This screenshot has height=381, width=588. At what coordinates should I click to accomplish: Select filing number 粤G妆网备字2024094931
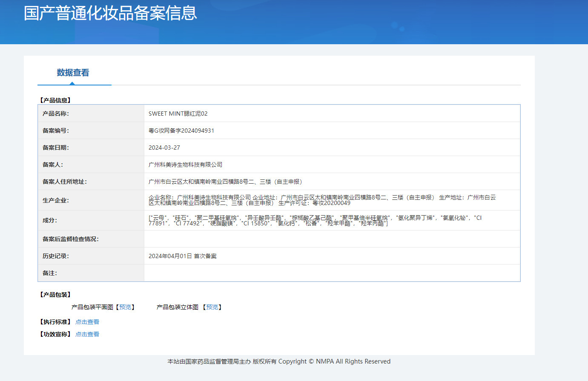(181, 131)
